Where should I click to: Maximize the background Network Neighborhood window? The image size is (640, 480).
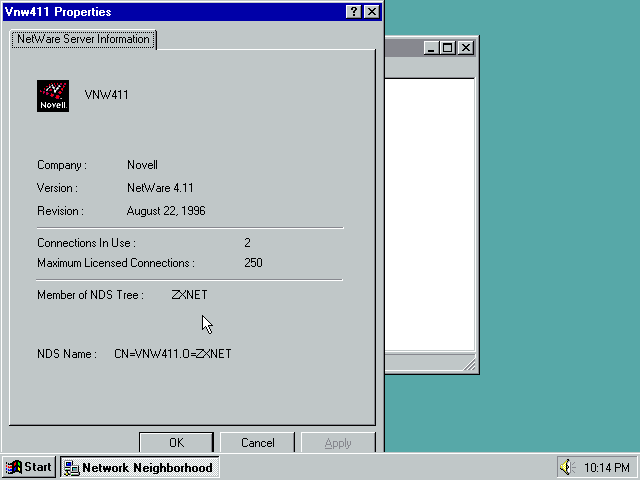point(447,48)
